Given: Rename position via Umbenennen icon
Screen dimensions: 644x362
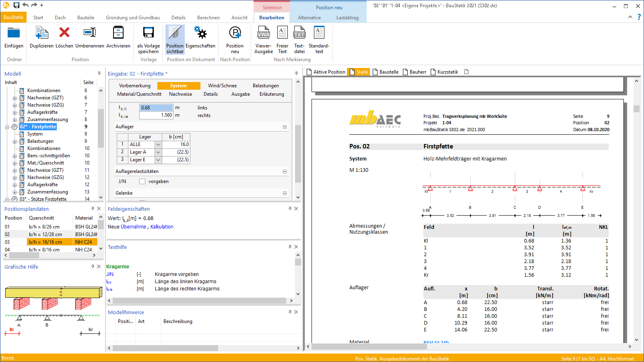Looking at the screenshot, I should click(x=90, y=32).
